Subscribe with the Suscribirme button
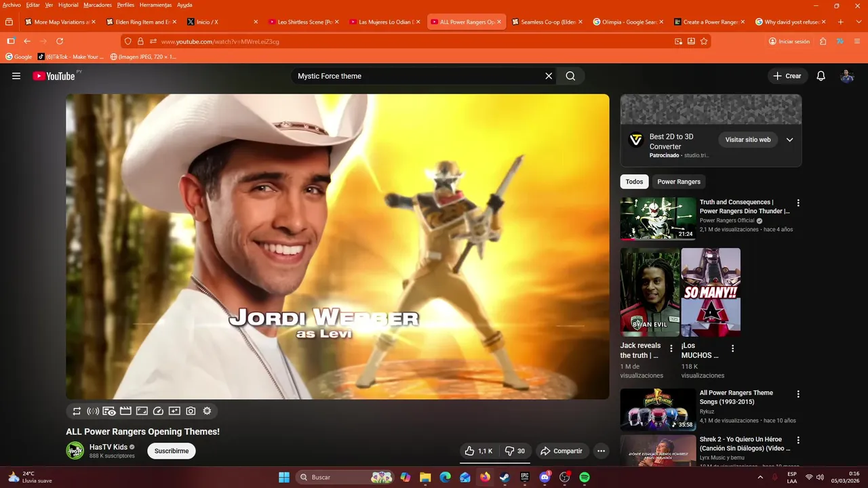The width and height of the screenshot is (868, 488). click(x=172, y=451)
